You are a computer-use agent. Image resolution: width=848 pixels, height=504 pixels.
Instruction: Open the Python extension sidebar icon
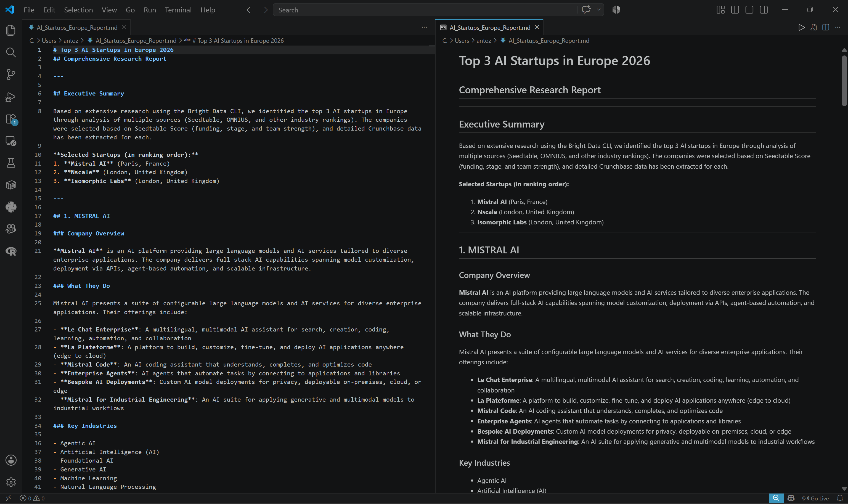(x=11, y=207)
